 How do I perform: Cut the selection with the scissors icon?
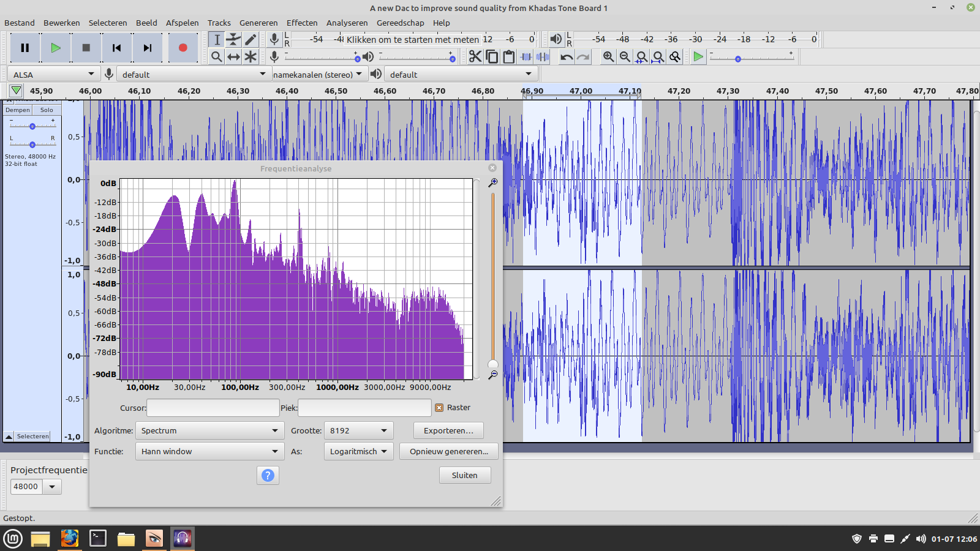pyautogui.click(x=475, y=57)
